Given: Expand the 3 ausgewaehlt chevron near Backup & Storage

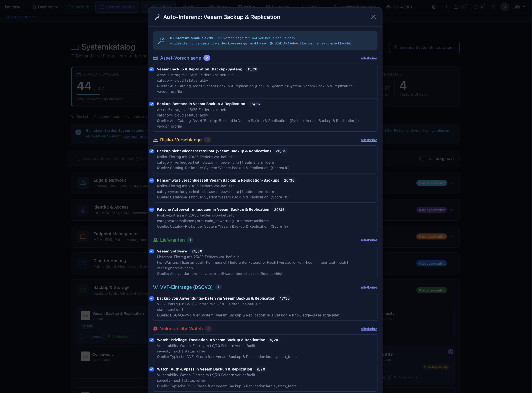Looking at the screenshot, I should (x=452, y=290).
